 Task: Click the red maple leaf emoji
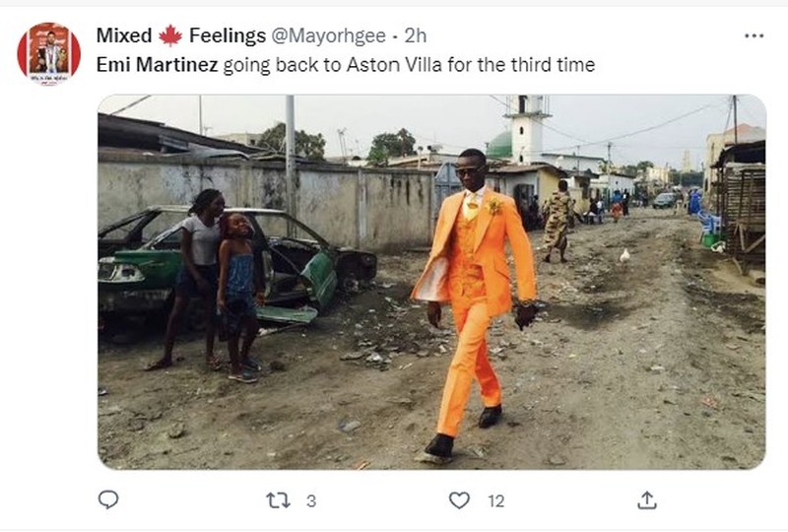pyautogui.click(x=170, y=36)
